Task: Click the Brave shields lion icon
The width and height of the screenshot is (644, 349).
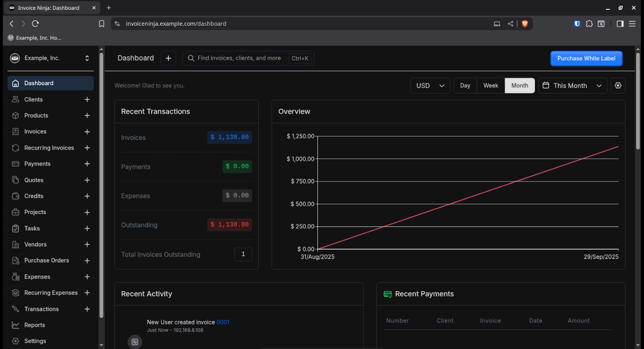Action: click(x=525, y=23)
